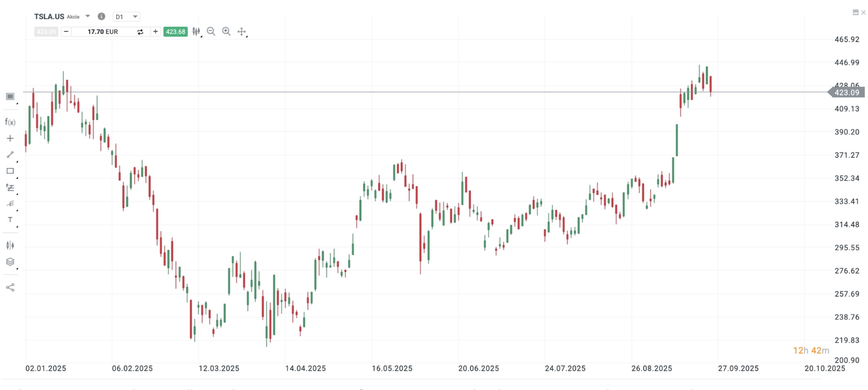Click the green 423.68 buy button
The height and width of the screenshot is (390, 868).
175,32
